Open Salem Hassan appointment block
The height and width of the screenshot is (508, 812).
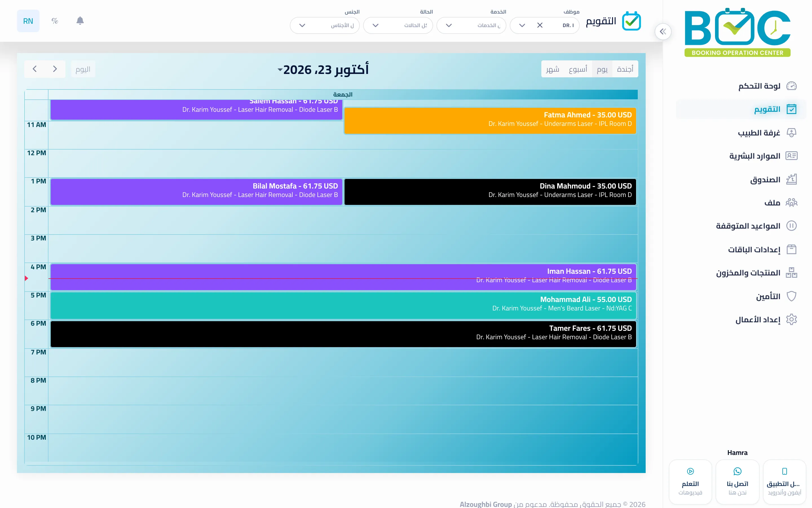tap(196, 109)
